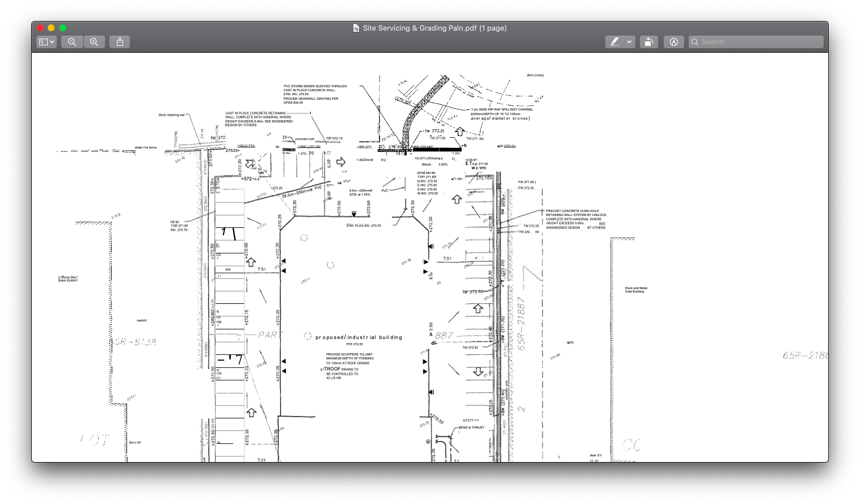860x504 pixels.
Task: Minimize the Preview window
Action: [x=51, y=27]
